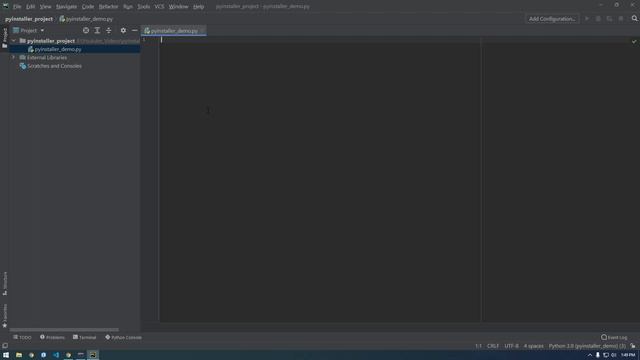This screenshot has width=640, height=360.
Task: Click the tool window quick-access icon bottom-left
Action: coord(5,346)
